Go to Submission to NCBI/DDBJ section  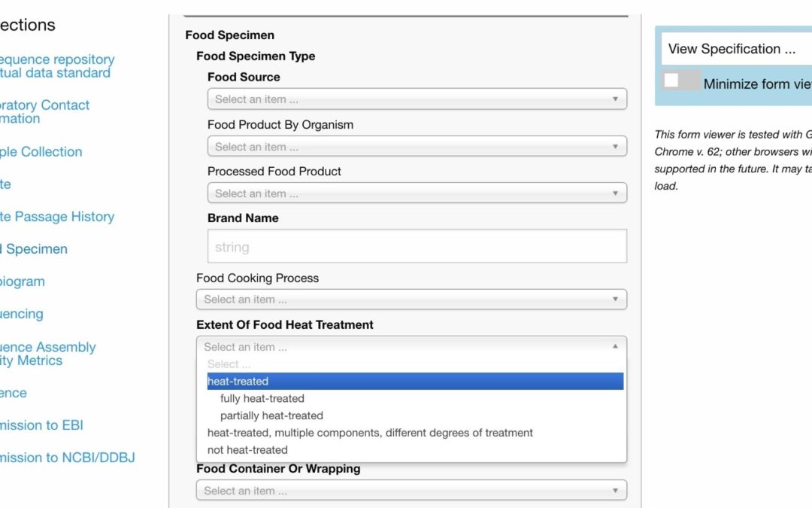68,458
